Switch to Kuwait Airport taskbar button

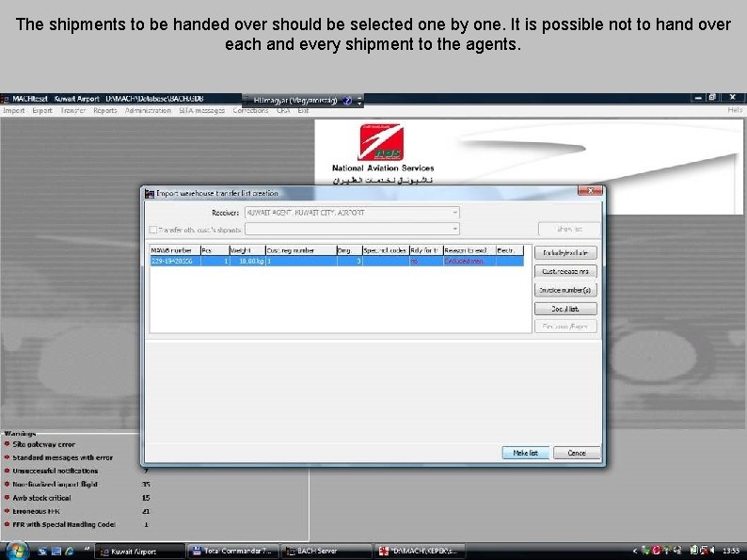coord(139,552)
